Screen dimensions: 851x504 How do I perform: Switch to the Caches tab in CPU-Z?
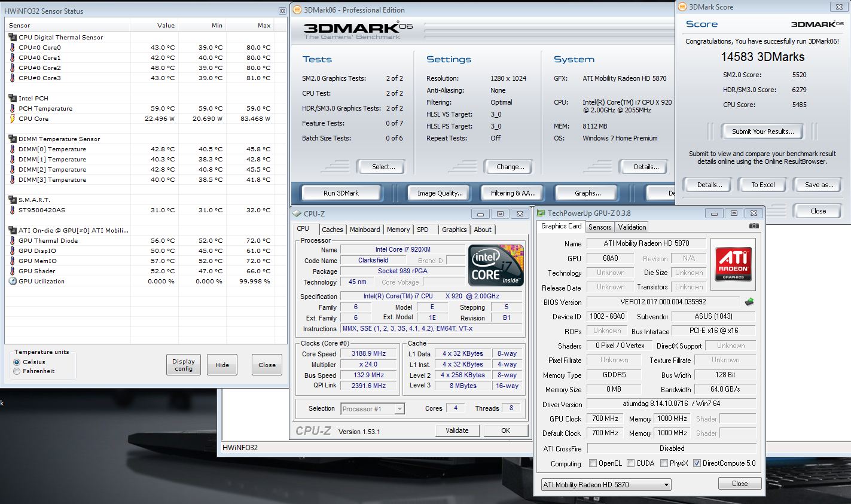coord(333,230)
